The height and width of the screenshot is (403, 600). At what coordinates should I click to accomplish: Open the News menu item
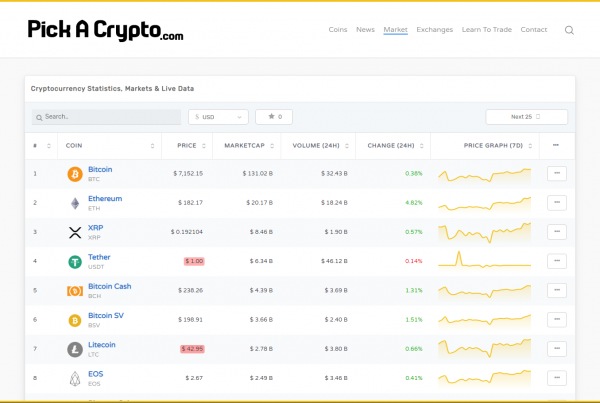click(x=365, y=29)
